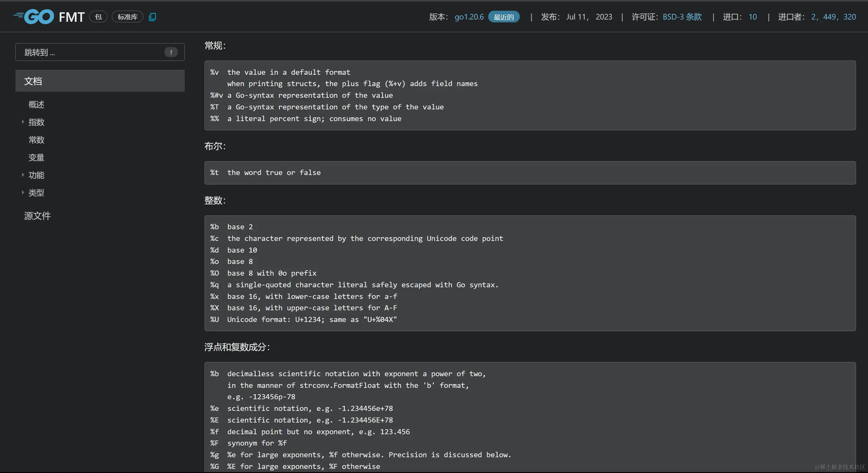Expand the 指数 index tree arrow

(23, 122)
